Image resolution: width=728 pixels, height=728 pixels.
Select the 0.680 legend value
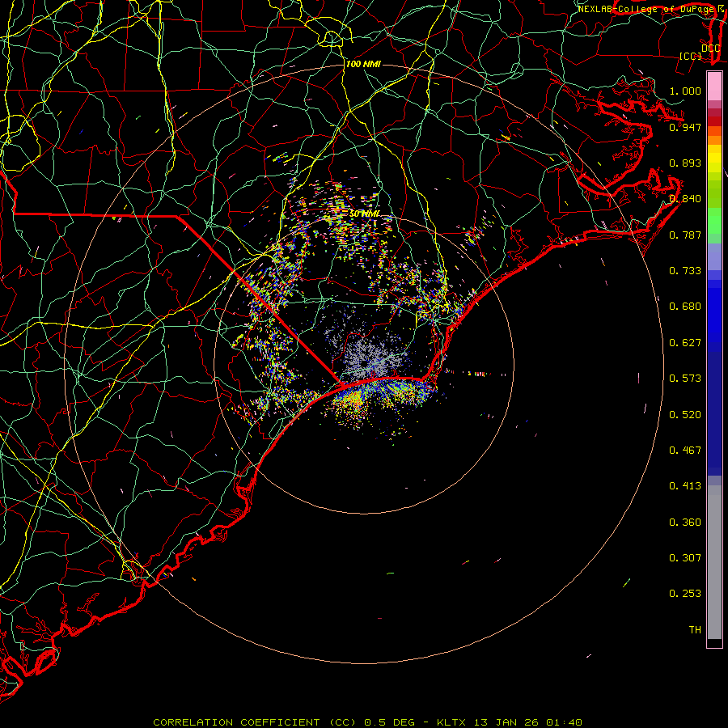[685, 307]
